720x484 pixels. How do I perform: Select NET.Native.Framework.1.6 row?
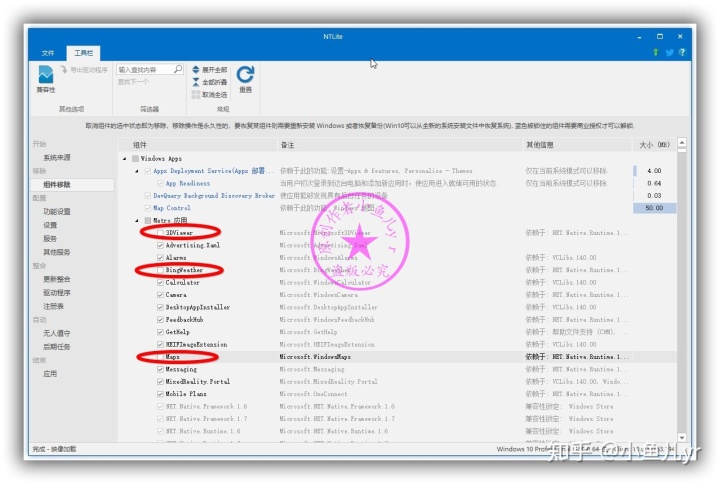coord(397,406)
